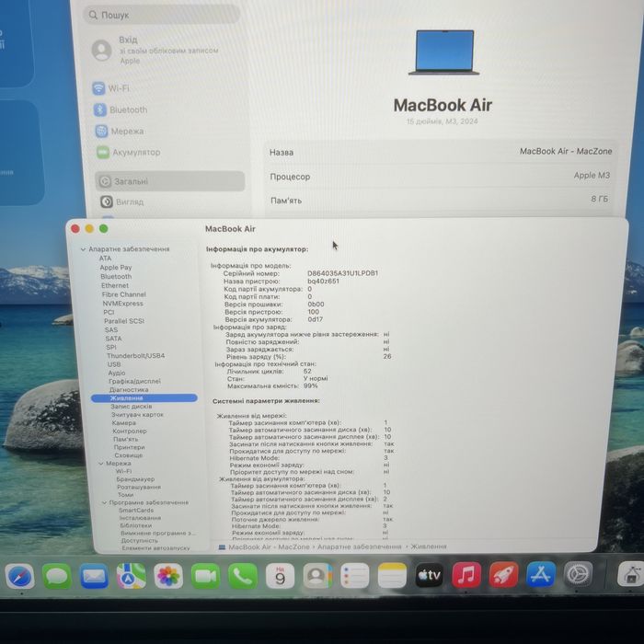The height and width of the screenshot is (644, 644).
Task: Select Пам'ять in hardware tree
Action: (x=126, y=439)
